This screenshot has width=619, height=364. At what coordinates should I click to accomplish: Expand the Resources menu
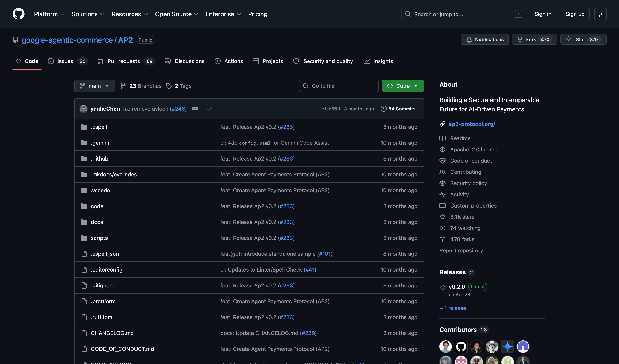130,14
